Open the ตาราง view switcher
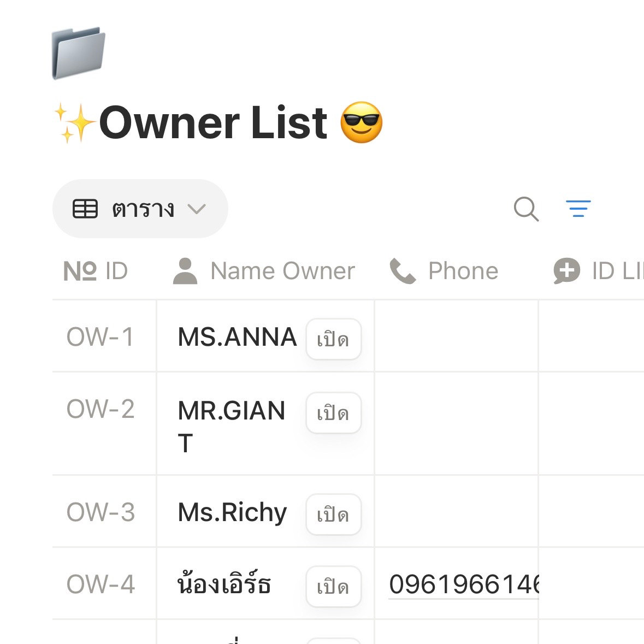Viewport: 644px width, 644px height. click(x=140, y=209)
